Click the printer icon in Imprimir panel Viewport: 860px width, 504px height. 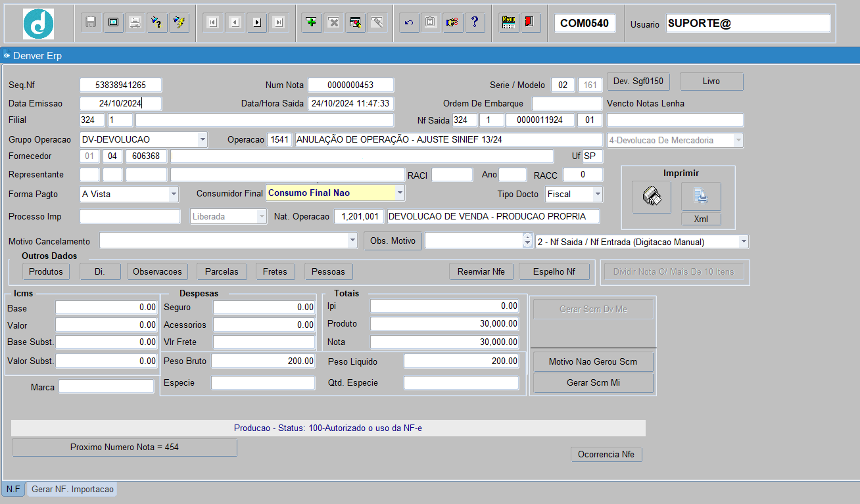(x=652, y=197)
